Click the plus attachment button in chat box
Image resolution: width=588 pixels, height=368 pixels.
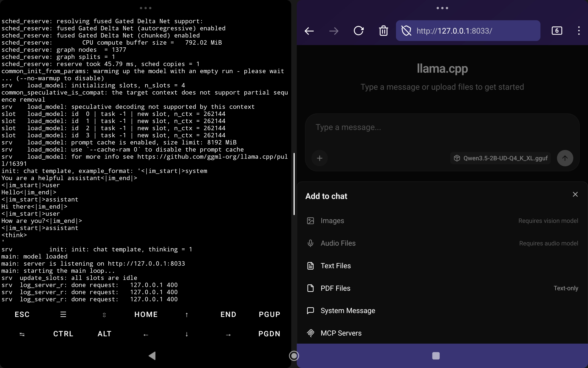[x=319, y=158]
